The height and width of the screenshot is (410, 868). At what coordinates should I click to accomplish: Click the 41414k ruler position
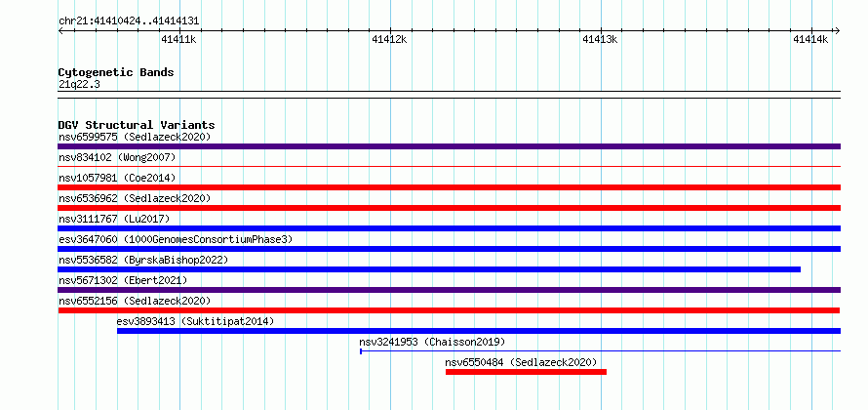[811, 39]
